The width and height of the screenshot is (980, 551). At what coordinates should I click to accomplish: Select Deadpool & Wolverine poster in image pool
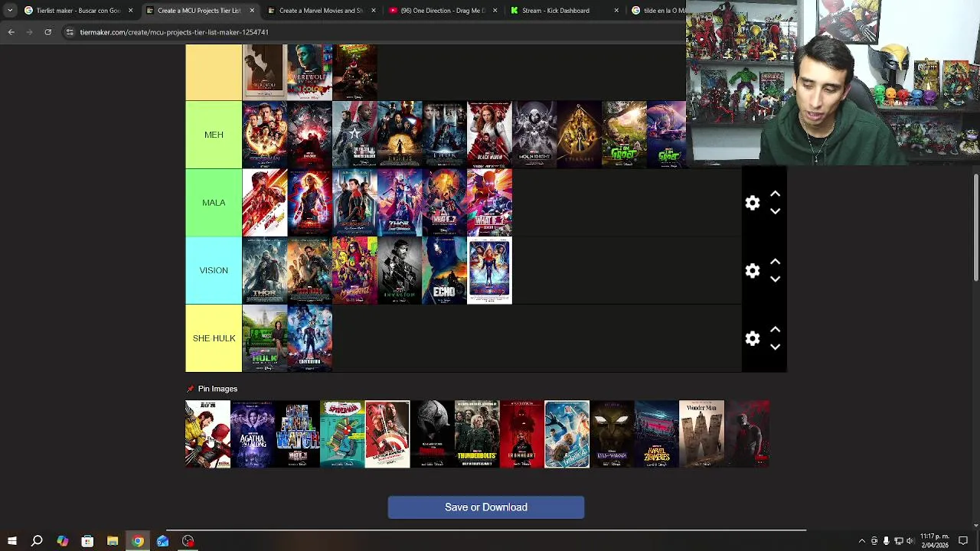[x=207, y=434]
